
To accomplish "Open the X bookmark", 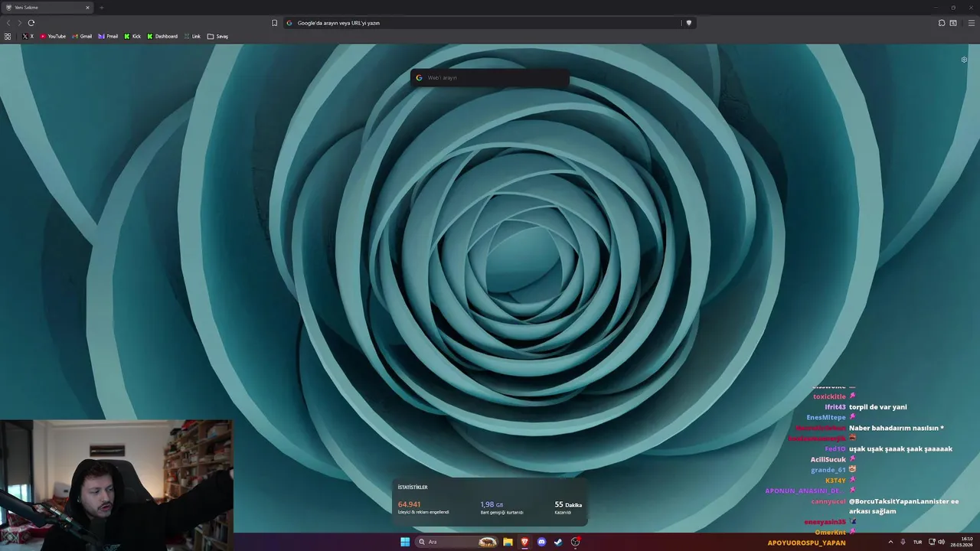I will (x=28, y=36).
